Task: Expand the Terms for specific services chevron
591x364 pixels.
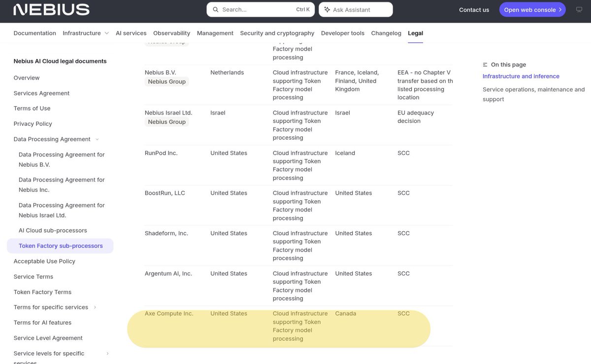Action: pyautogui.click(x=95, y=307)
